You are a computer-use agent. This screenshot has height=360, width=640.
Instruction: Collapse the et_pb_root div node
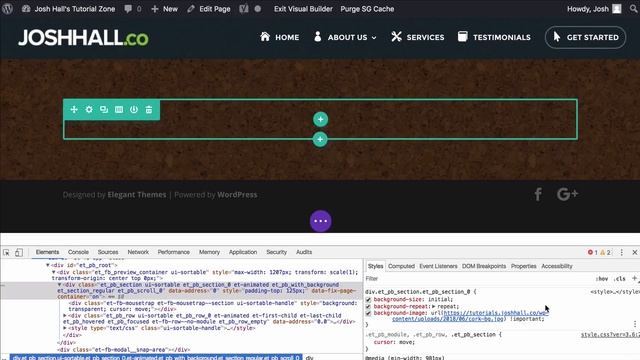[x=48, y=265]
